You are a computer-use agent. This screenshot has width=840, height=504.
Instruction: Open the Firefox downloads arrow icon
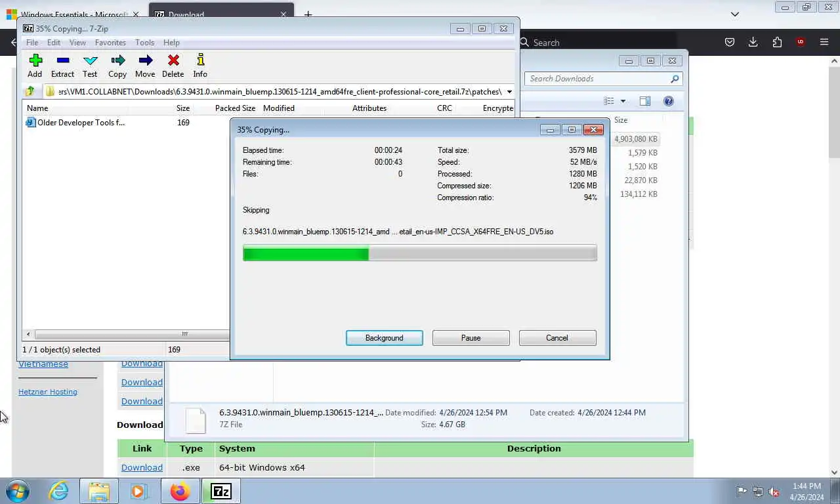point(753,42)
